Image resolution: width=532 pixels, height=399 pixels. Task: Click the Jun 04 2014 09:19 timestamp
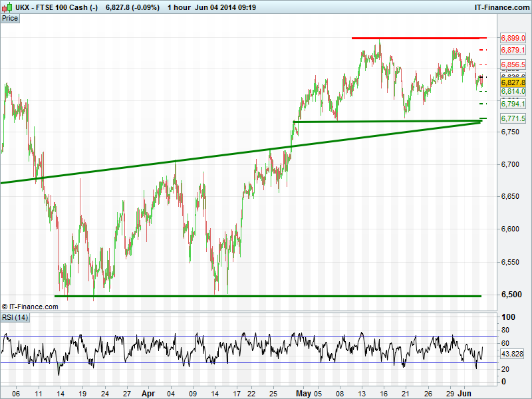225,7
